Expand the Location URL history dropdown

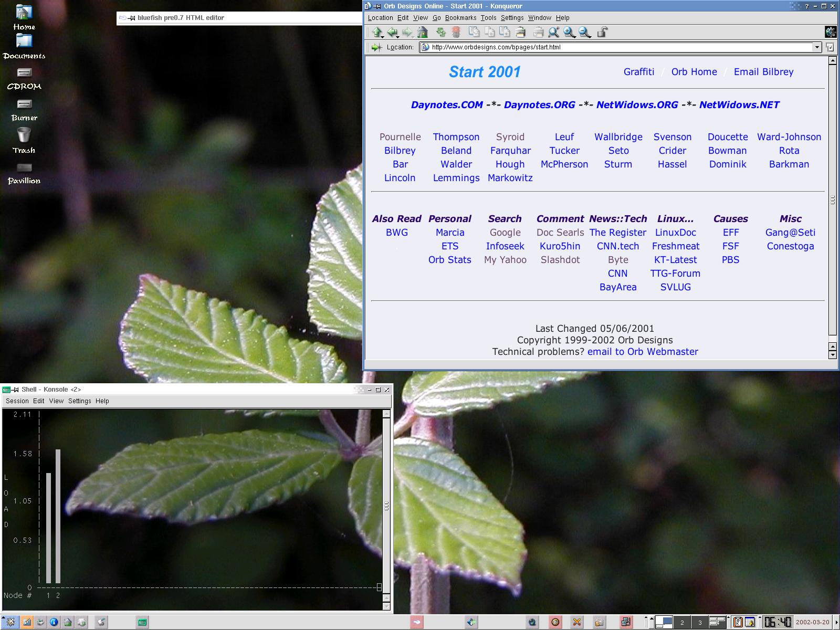click(817, 47)
